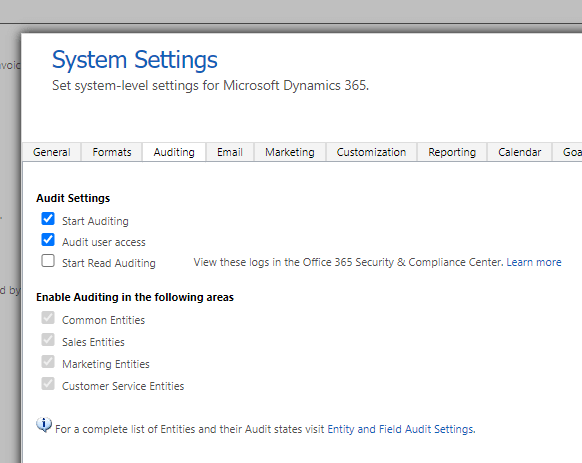Uncheck the Start Auditing checkbox

tap(48, 219)
